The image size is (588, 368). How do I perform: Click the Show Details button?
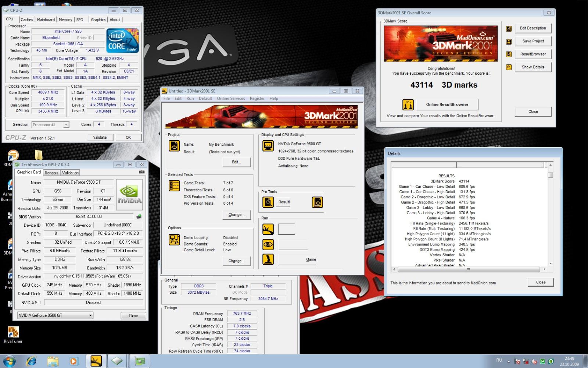point(533,67)
